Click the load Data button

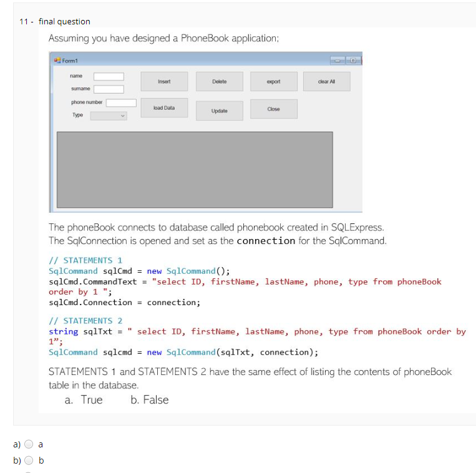[164, 108]
